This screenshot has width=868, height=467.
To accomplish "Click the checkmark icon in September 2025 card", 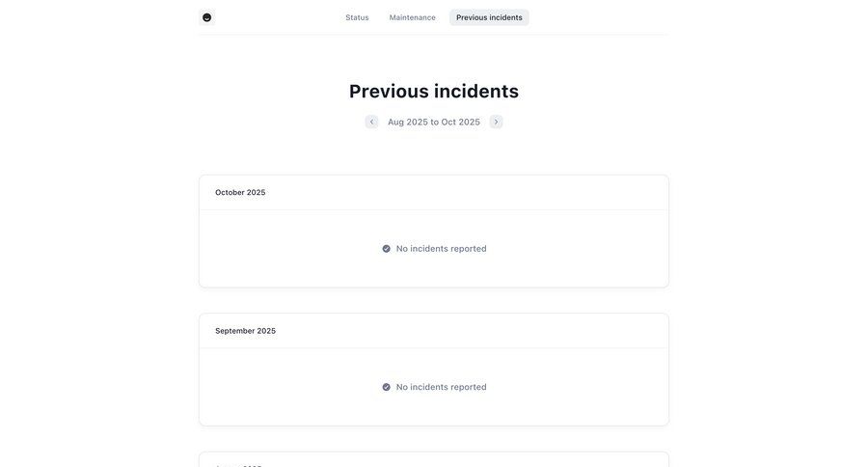I will tap(387, 387).
